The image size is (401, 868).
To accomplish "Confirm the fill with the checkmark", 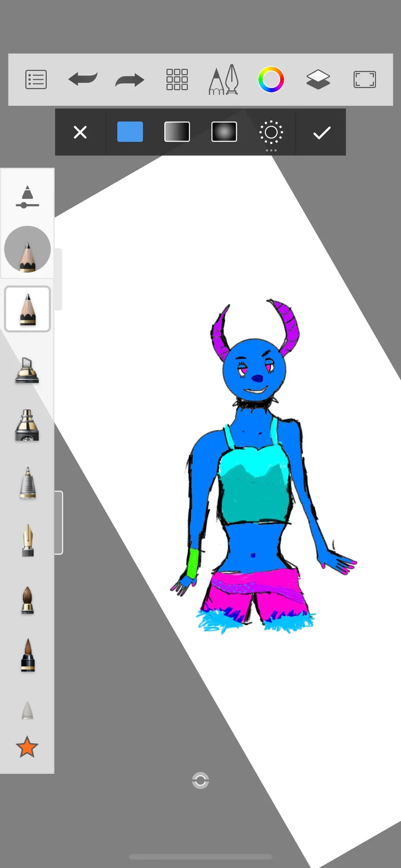I will click(322, 132).
